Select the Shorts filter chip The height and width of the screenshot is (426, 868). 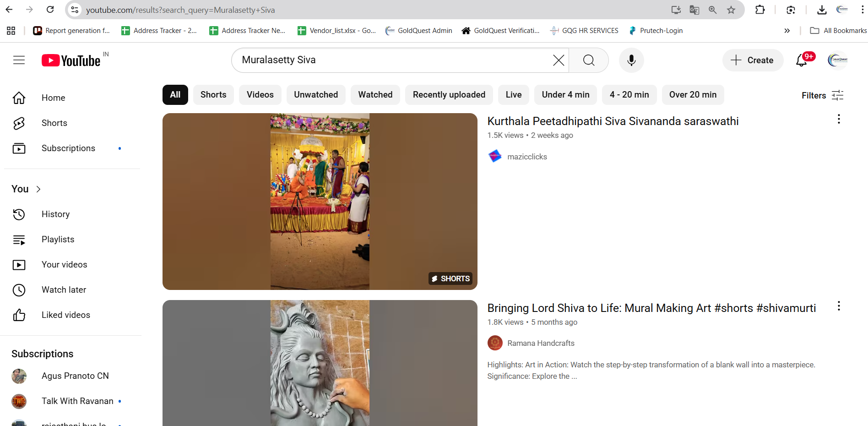[213, 95]
